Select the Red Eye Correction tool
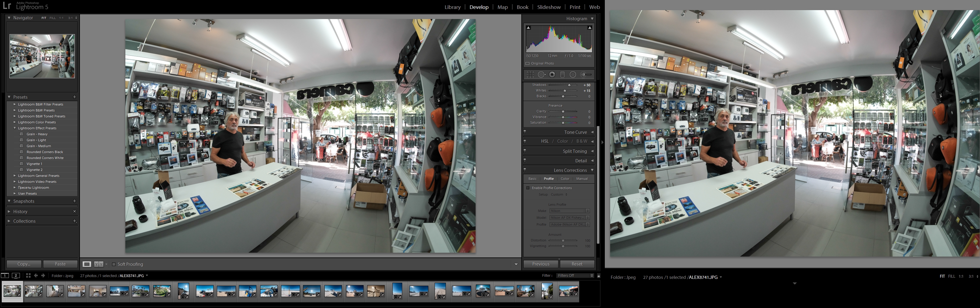The width and height of the screenshot is (980, 308). coord(552,75)
